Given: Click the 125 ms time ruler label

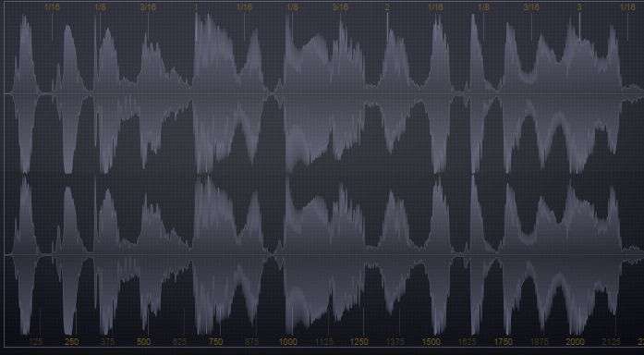Looking at the screenshot, I should pyautogui.click(x=36, y=342).
